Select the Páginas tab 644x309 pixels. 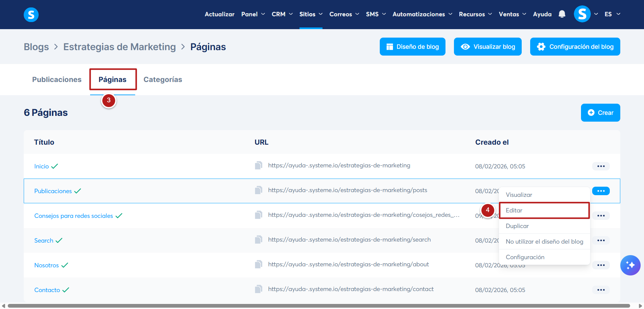[112, 80]
